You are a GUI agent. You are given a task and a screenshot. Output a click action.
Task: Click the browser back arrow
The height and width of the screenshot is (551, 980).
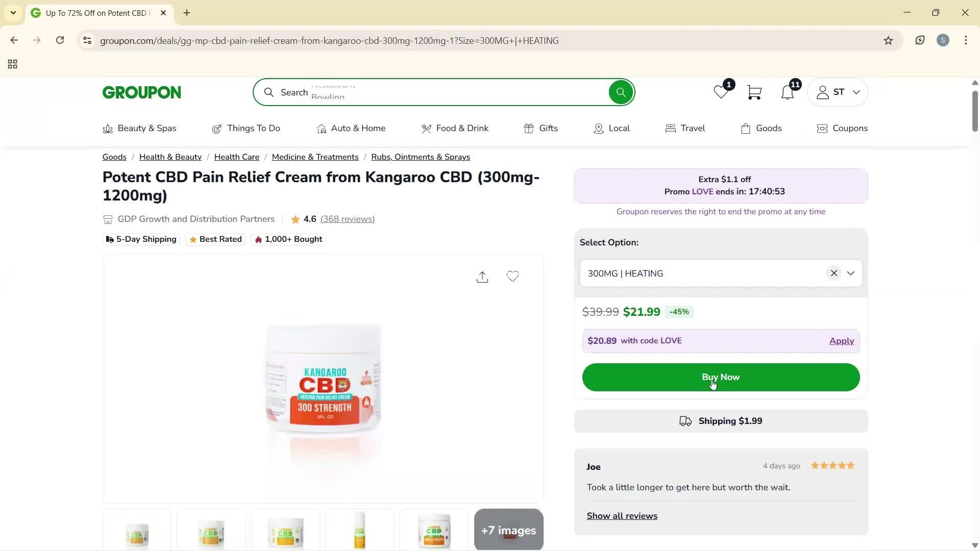point(14,40)
